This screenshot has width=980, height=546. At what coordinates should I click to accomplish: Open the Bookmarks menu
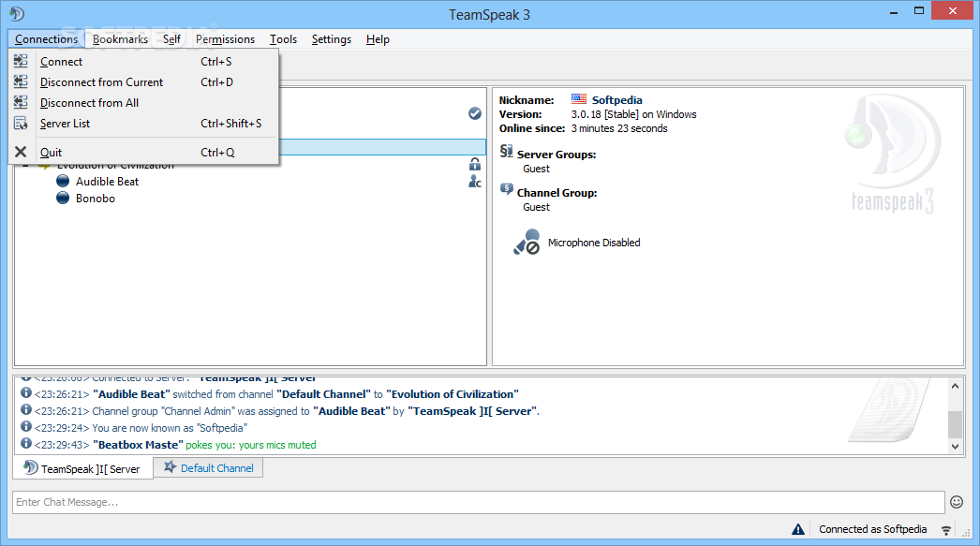click(x=120, y=39)
